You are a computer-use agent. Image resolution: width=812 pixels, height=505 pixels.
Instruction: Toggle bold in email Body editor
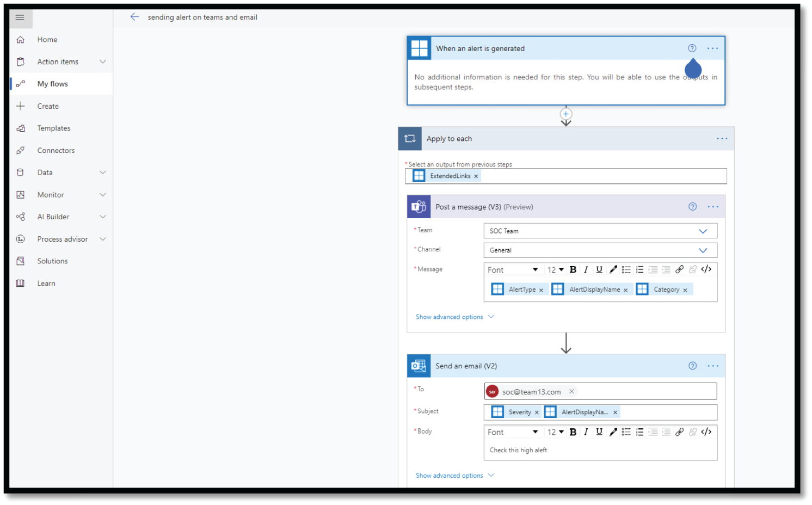pos(573,432)
